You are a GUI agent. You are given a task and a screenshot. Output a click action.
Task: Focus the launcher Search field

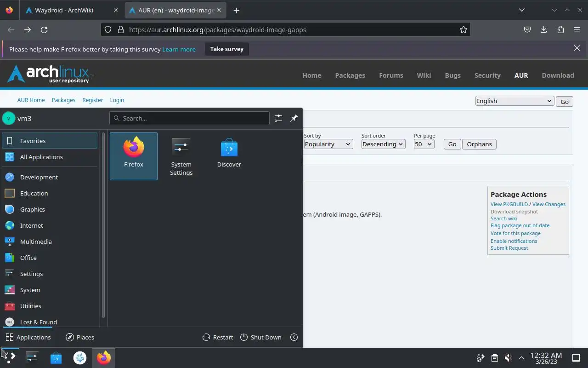point(189,118)
